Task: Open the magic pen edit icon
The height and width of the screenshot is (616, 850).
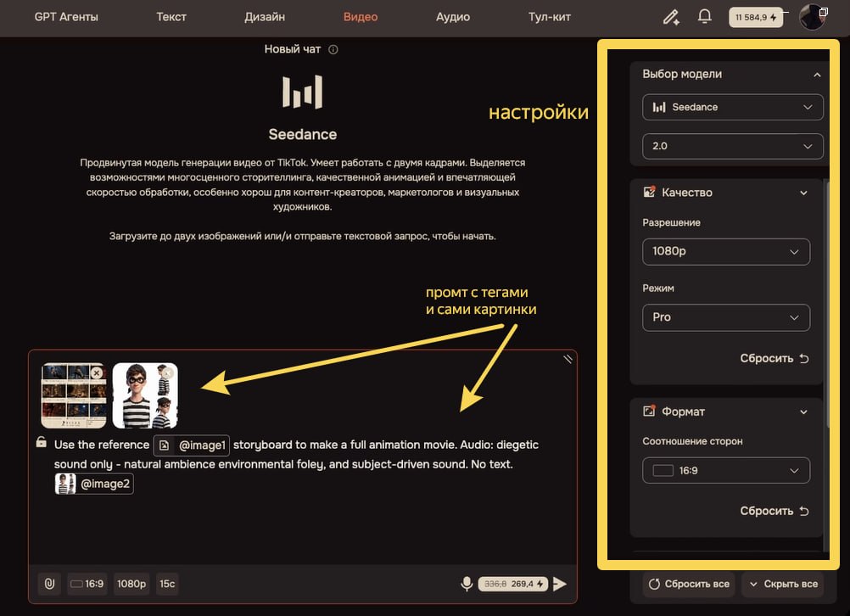Action: point(671,17)
